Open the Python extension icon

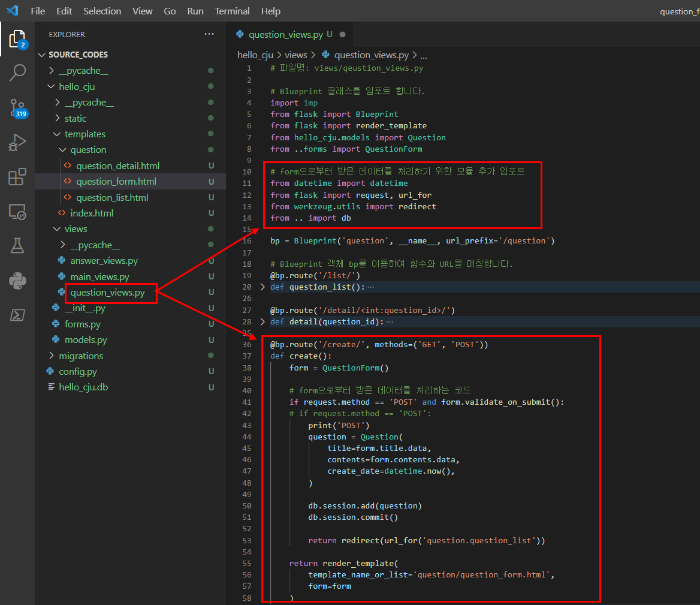(17, 281)
